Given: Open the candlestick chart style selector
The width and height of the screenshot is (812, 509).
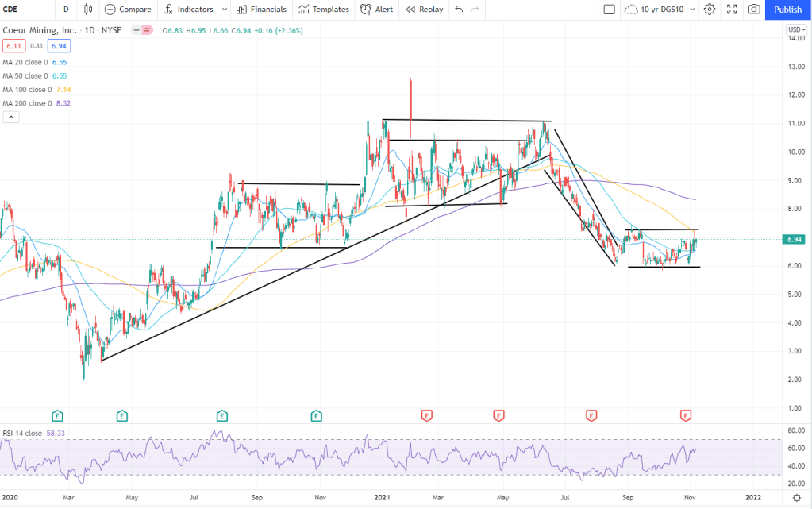Looking at the screenshot, I should (87, 10).
